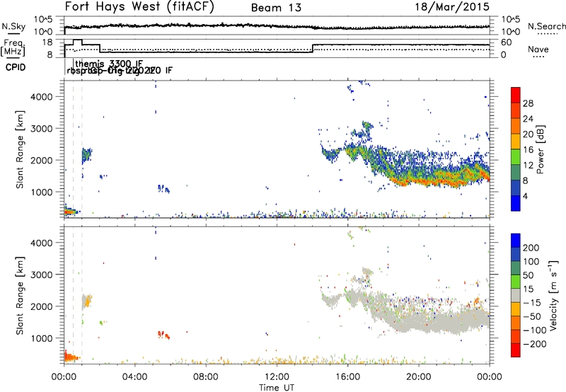Click the 'Freq. [MHz]' axis label
The image size is (566, 392).
coord(13,48)
